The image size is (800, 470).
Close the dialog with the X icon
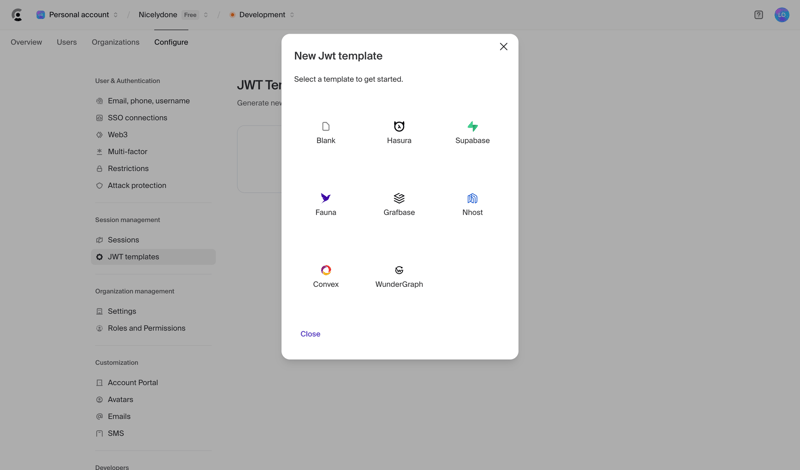click(x=504, y=46)
